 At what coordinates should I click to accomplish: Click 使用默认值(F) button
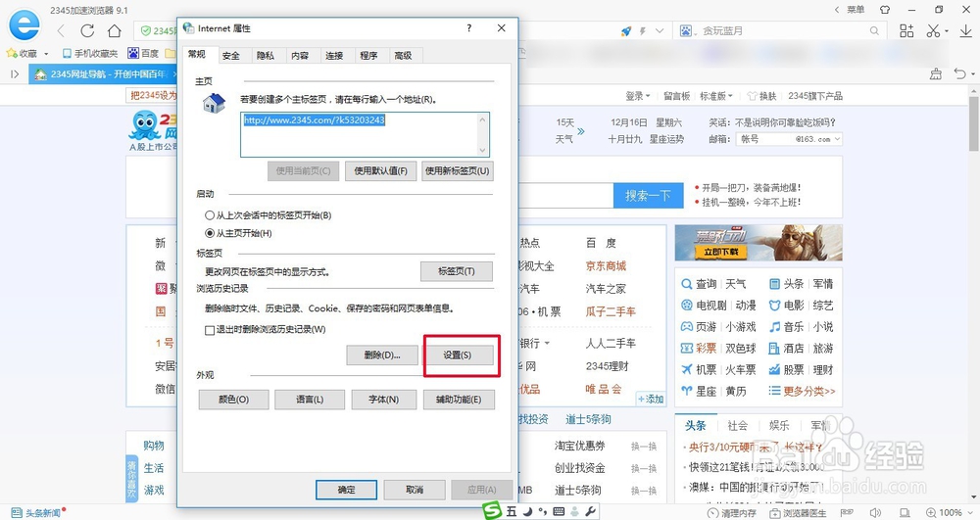click(380, 171)
